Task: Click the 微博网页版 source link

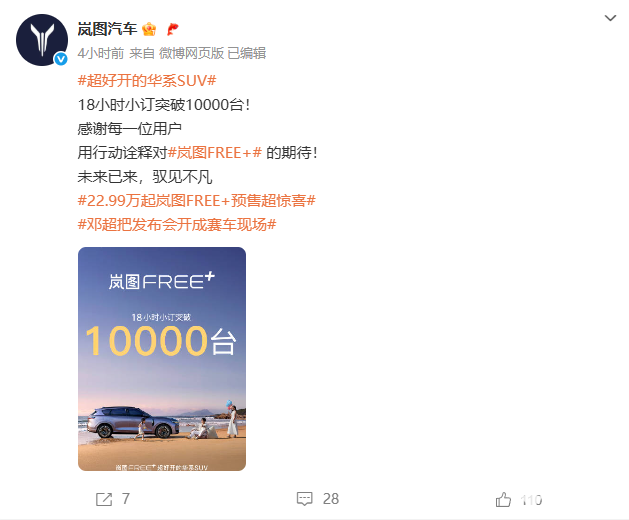Action: (x=191, y=53)
